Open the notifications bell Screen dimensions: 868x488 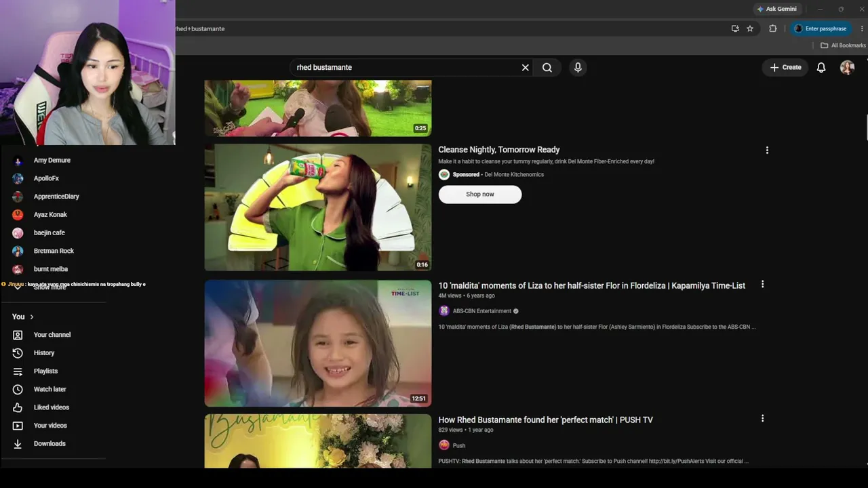[821, 68]
